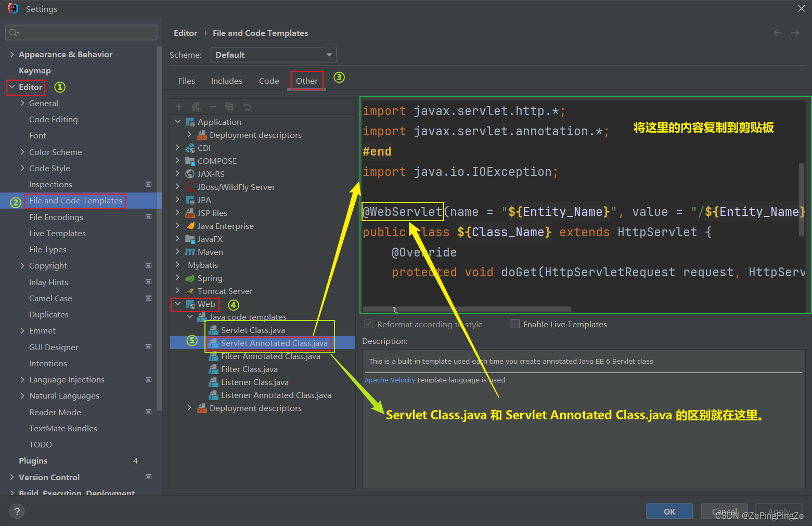Click the CDI group icon
Image resolution: width=812 pixels, height=526 pixels.
click(190, 148)
